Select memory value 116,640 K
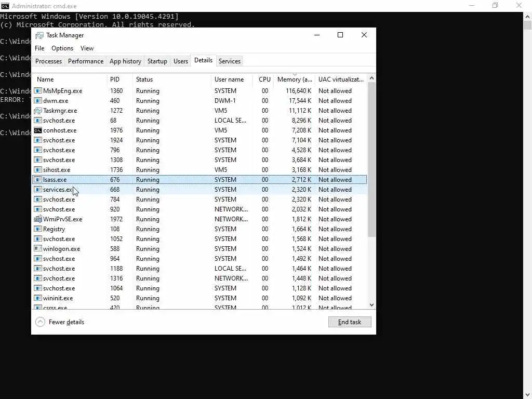 coord(298,91)
